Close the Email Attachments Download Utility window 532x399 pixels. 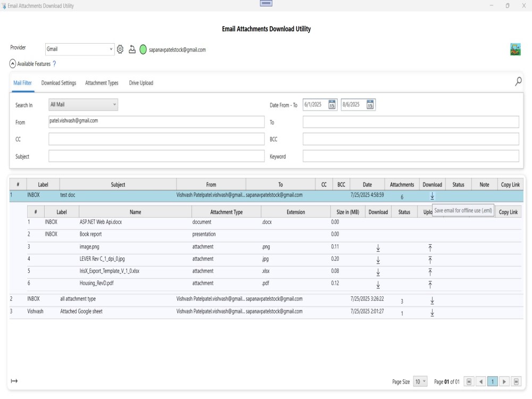click(x=524, y=5)
